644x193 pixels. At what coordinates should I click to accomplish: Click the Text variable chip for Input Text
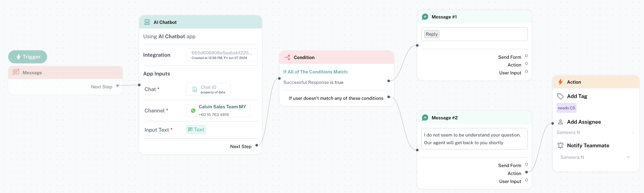[196, 130]
